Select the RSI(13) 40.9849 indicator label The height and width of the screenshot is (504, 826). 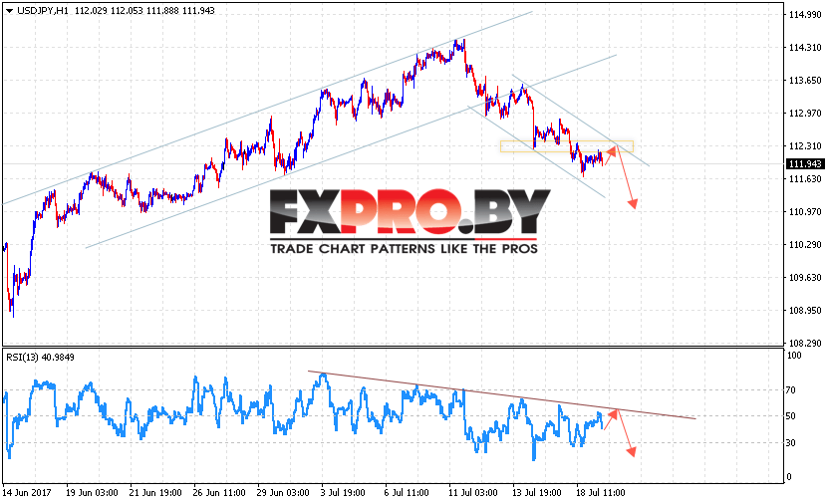pos(40,357)
